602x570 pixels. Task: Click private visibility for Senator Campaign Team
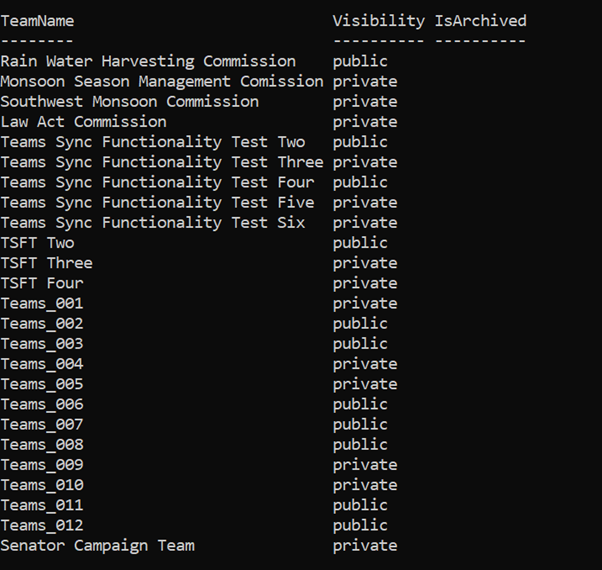coord(365,545)
